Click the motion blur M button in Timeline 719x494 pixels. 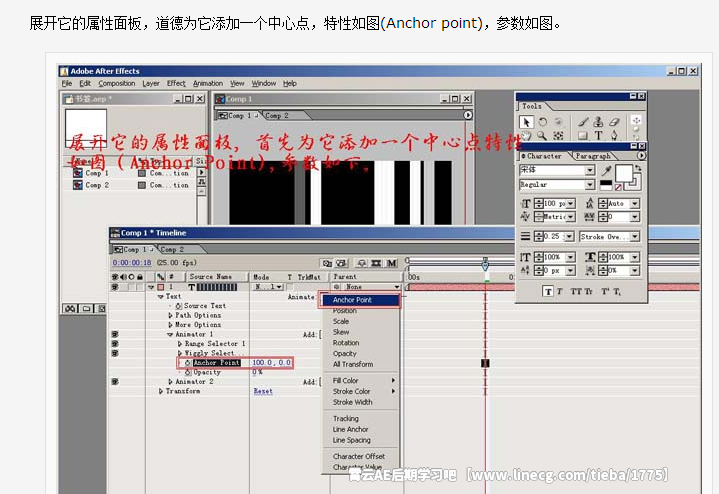click(x=392, y=263)
